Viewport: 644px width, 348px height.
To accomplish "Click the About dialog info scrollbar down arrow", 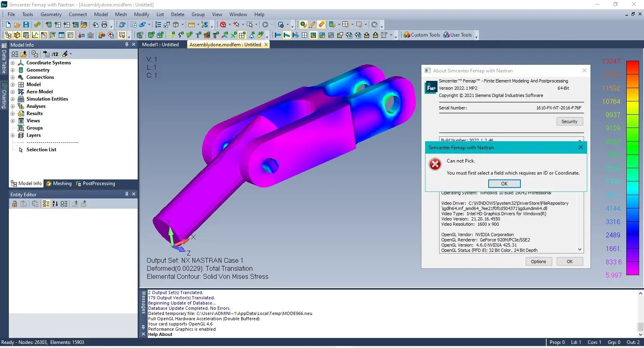I will 580,249.
